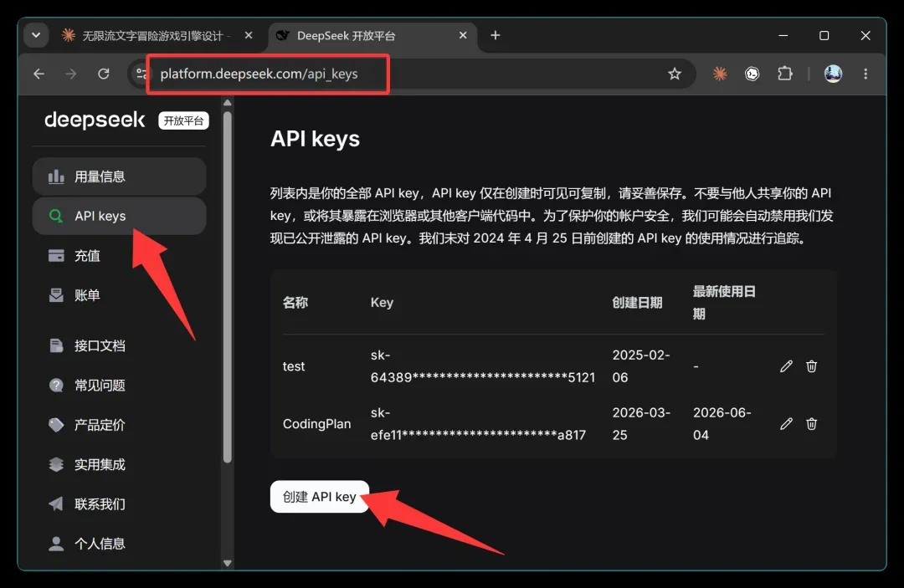Open a new browser tab
904x588 pixels.
(x=496, y=35)
